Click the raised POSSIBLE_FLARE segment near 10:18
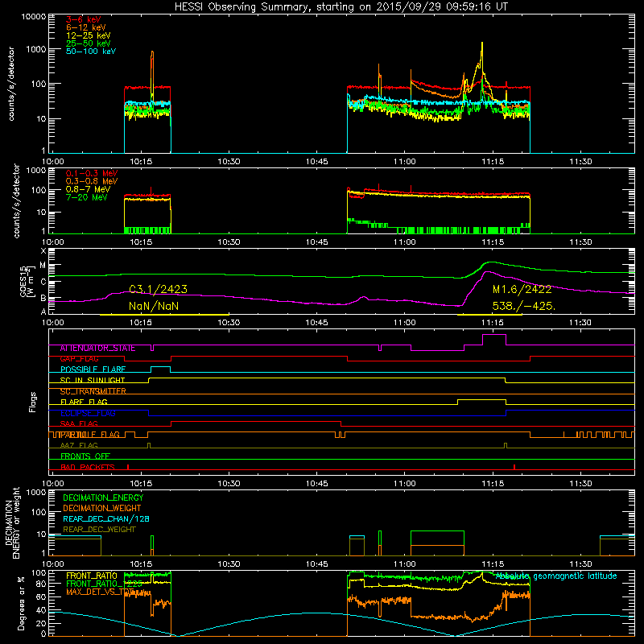Screen dimensions: 644x644 click(160, 367)
